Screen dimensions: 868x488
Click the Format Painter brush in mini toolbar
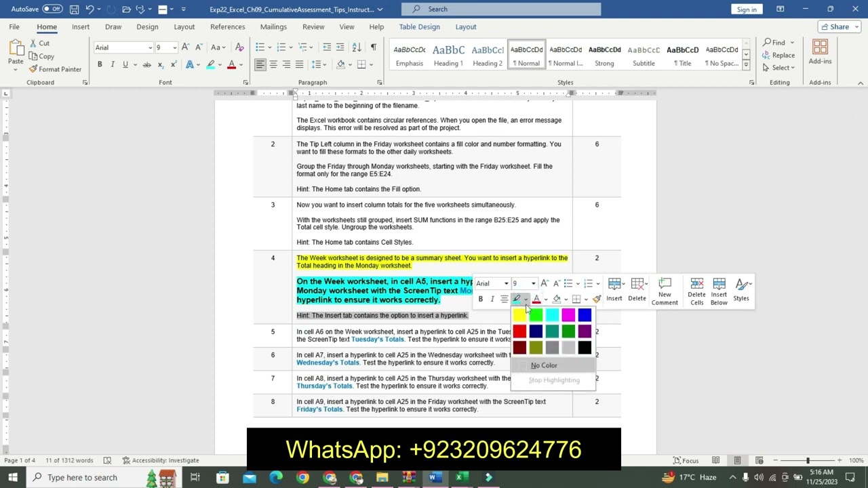pyautogui.click(x=597, y=299)
